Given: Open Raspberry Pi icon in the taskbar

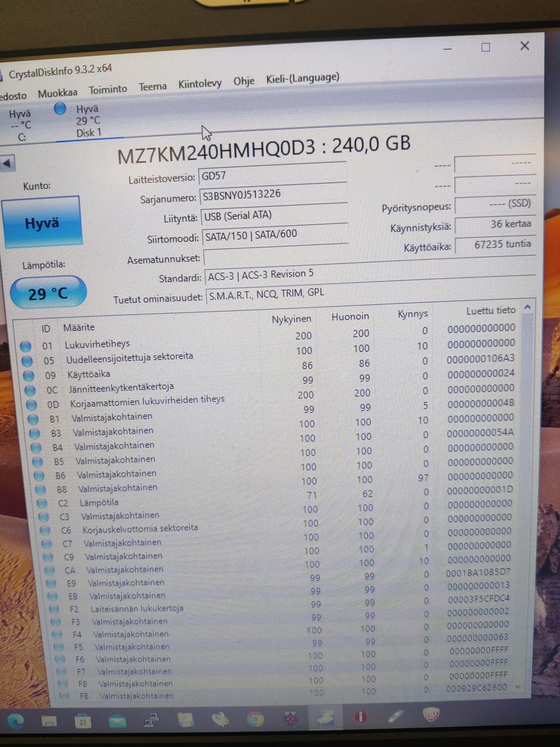Looking at the screenshot, I should pos(290,718).
